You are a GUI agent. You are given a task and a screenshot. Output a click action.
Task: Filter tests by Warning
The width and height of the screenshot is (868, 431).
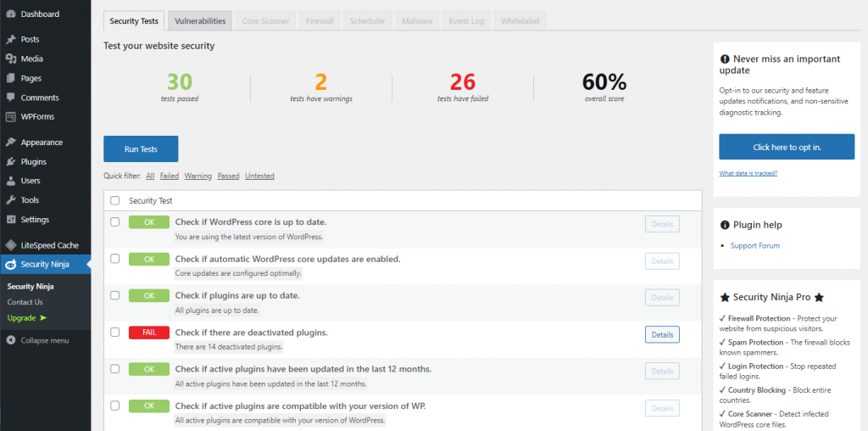[198, 176]
